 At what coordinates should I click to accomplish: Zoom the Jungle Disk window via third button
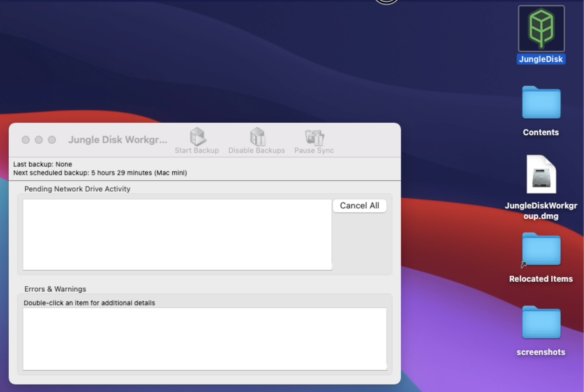click(x=52, y=140)
